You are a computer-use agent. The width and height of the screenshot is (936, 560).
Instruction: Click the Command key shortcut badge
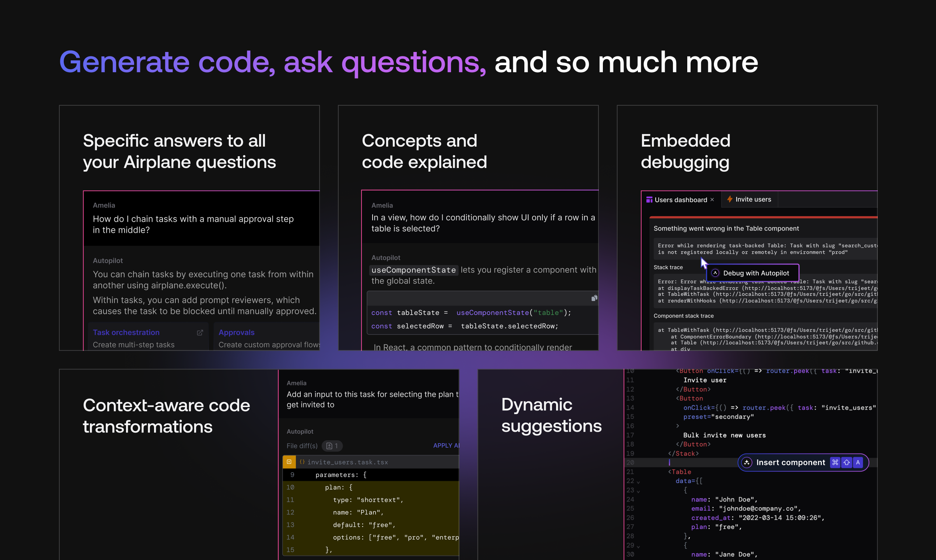pos(835,463)
